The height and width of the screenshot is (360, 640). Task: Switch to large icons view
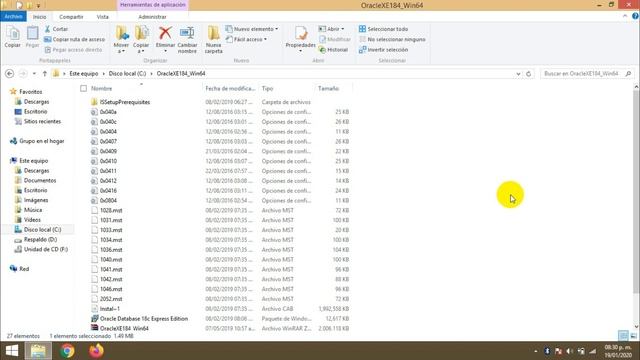(x=633, y=336)
